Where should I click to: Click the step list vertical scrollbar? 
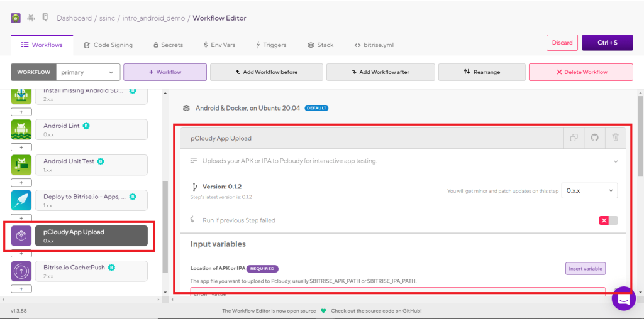click(165, 227)
